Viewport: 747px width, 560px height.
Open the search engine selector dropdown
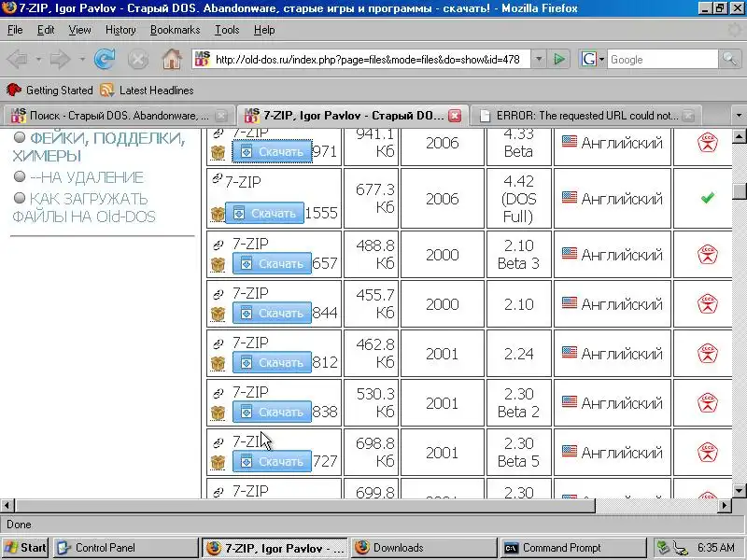click(601, 60)
